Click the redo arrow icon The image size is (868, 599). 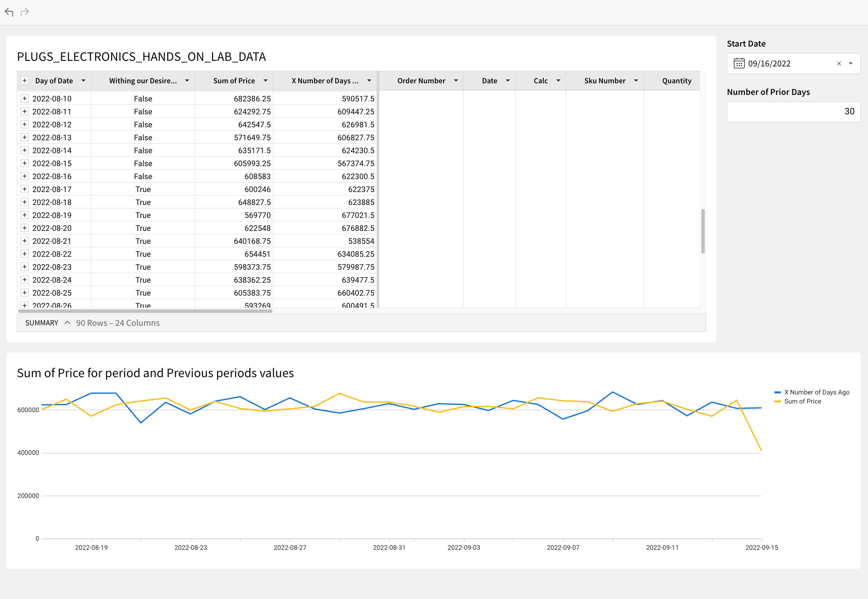pos(25,13)
